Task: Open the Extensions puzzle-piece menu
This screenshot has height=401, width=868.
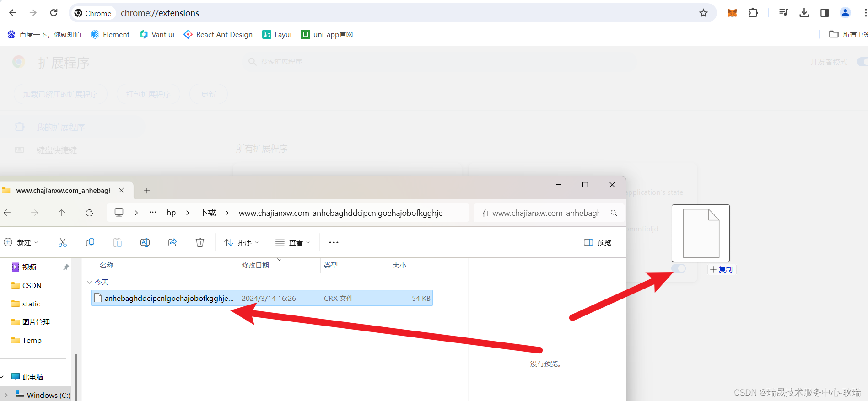Action: pyautogui.click(x=753, y=13)
